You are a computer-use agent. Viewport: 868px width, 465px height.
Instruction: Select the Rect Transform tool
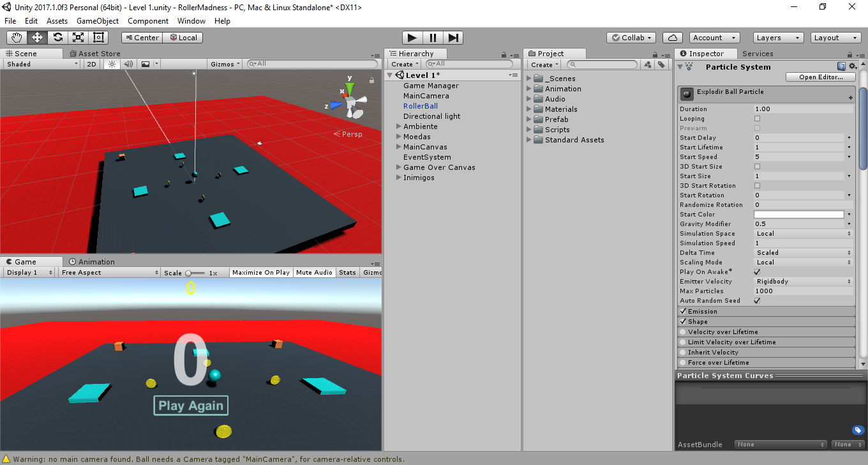(x=98, y=38)
